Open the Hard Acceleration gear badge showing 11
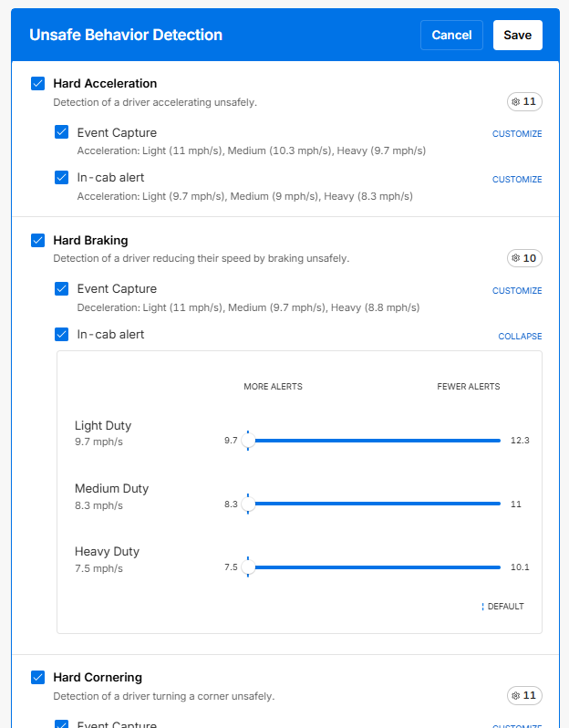569x728 pixels. pyautogui.click(x=524, y=101)
